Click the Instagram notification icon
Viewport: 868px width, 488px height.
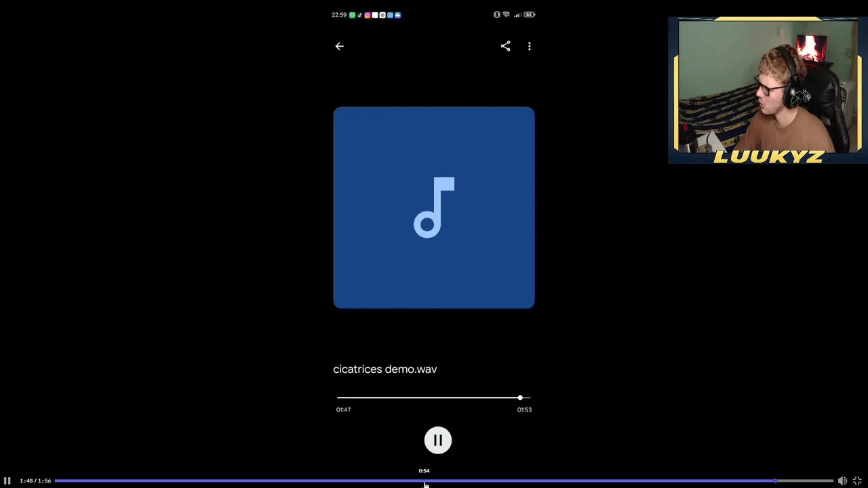tap(368, 15)
